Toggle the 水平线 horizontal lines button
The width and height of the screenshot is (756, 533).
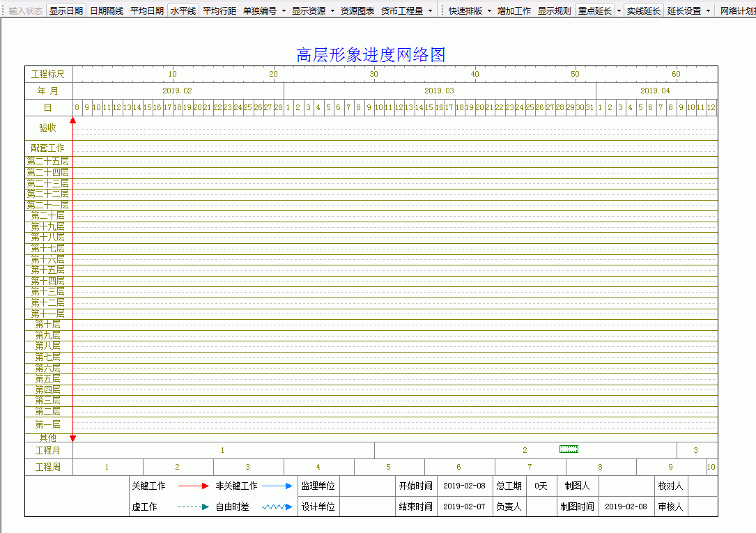tap(183, 10)
